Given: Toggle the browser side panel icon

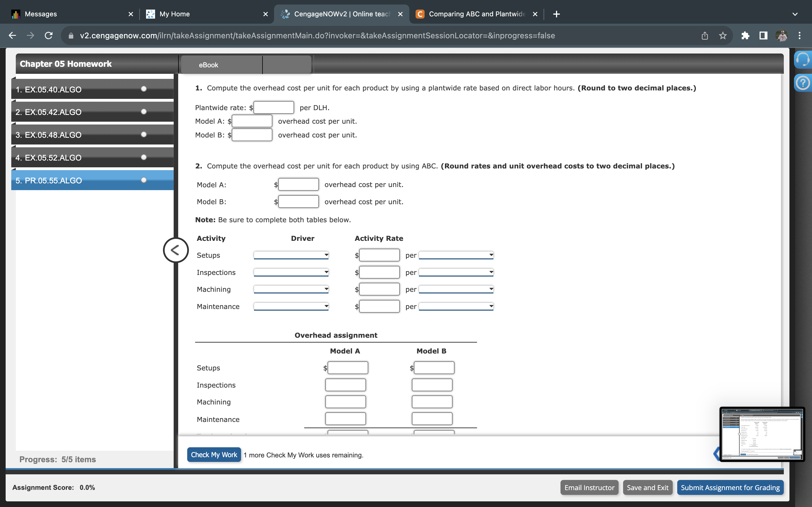Looking at the screenshot, I should pos(763,35).
